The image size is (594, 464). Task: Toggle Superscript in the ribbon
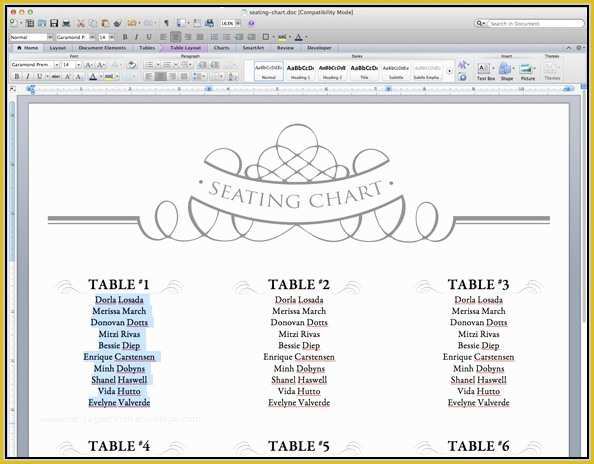(67, 77)
